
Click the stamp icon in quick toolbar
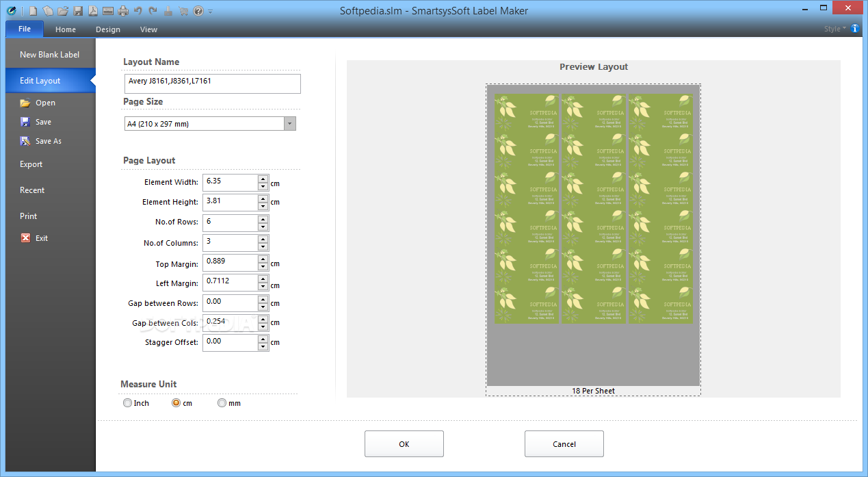point(168,11)
